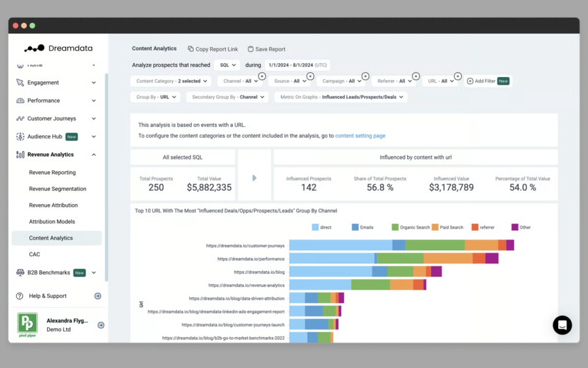Screen dimensions: 588x368
Task: Remove the Referrer filter with its x
Action: coord(416,76)
